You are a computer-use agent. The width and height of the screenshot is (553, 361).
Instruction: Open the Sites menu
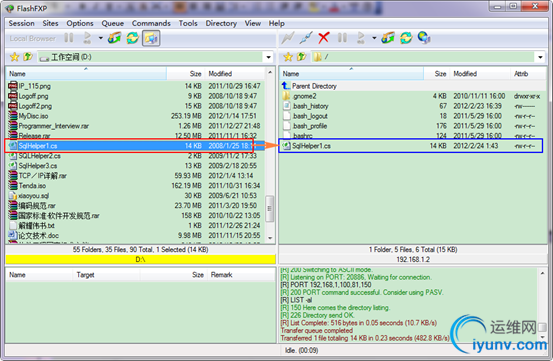(x=50, y=23)
